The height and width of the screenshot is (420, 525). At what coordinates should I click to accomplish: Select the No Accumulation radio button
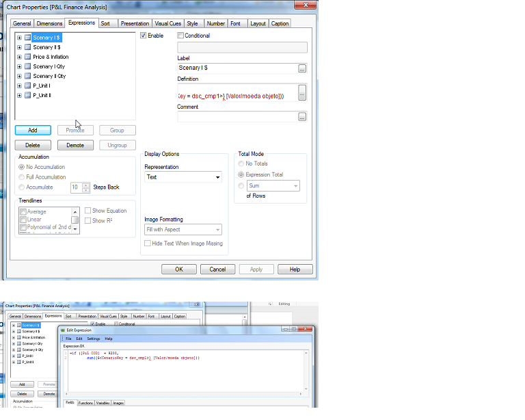[x=21, y=167]
